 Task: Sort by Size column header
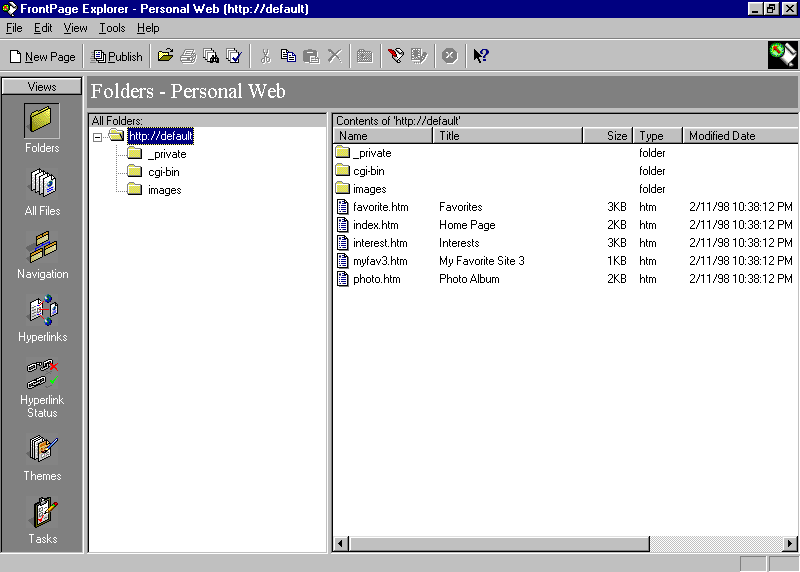[x=608, y=136]
